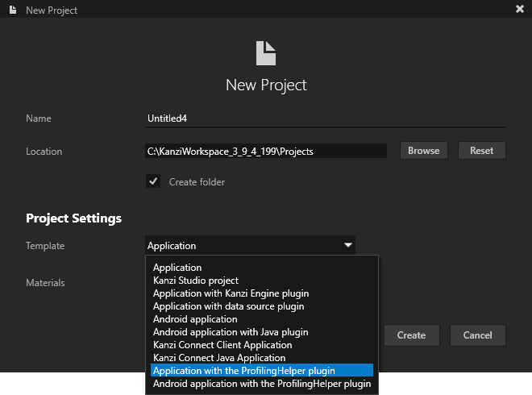The image size is (532, 395).
Task: Click the large New Project document icon
Action: pyautogui.click(x=265, y=53)
